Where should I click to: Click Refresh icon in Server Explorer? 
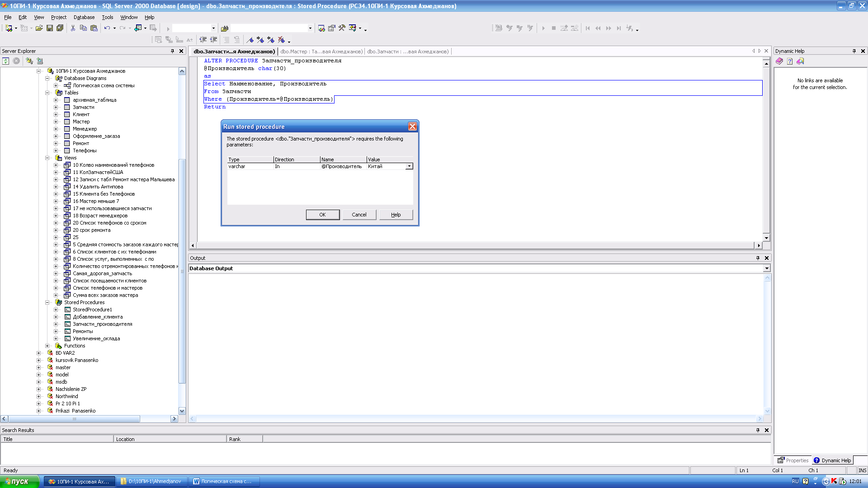click(x=6, y=61)
